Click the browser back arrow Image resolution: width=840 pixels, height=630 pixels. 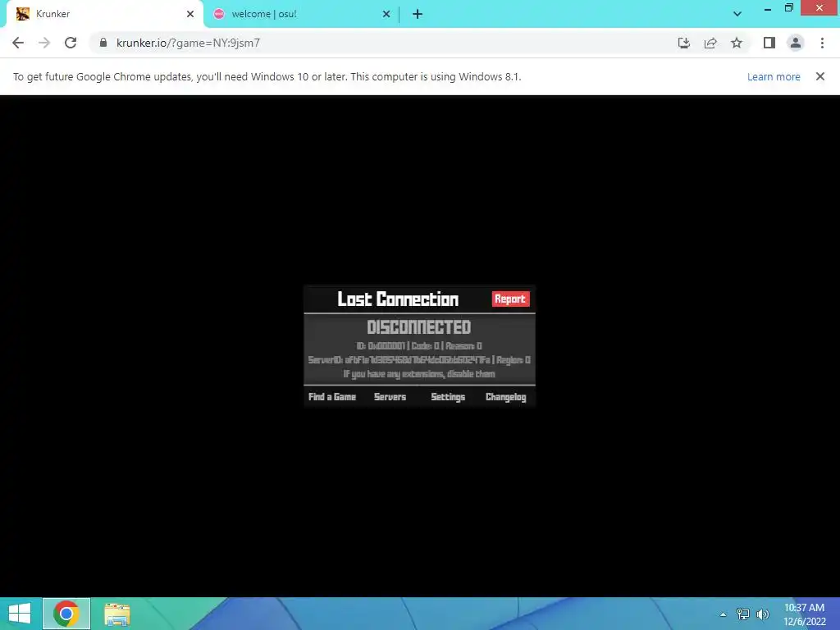click(x=18, y=43)
